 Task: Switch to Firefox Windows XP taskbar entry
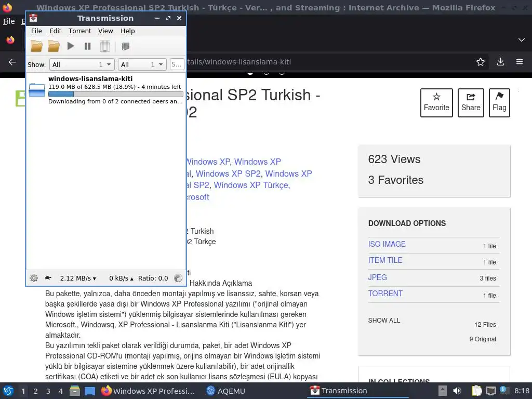pyautogui.click(x=148, y=391)
